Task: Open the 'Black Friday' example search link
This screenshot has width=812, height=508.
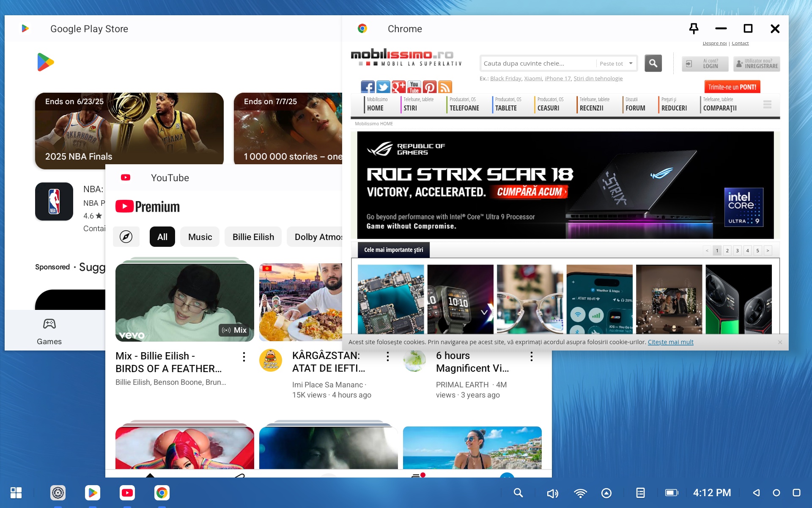Action: point(506,78)
